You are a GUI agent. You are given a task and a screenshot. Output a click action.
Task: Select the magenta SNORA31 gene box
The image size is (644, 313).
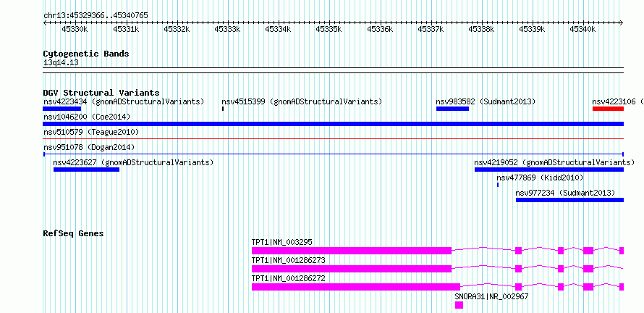click(459, 305)
